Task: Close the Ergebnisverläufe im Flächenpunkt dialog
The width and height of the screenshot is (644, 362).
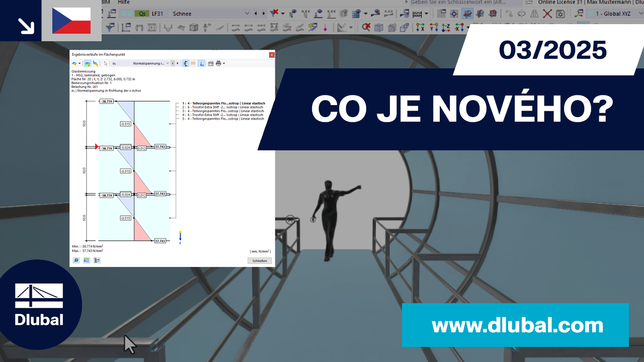Action: (272, 54)
